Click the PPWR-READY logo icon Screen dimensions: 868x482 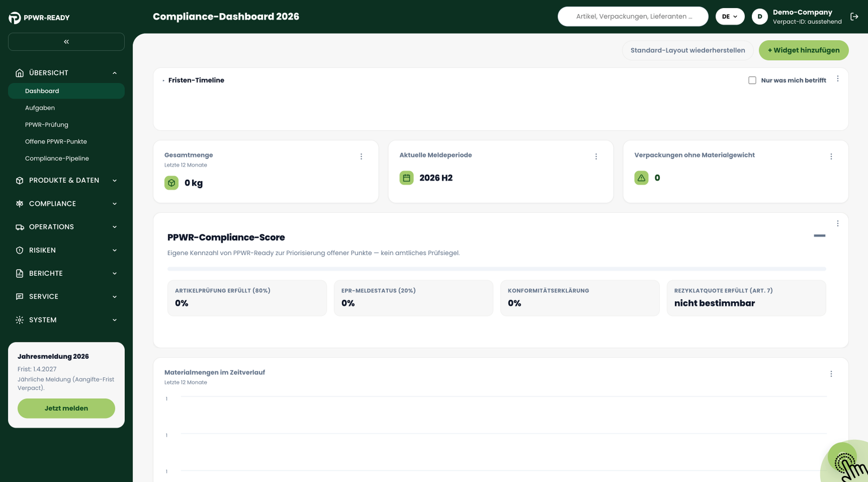15,18
